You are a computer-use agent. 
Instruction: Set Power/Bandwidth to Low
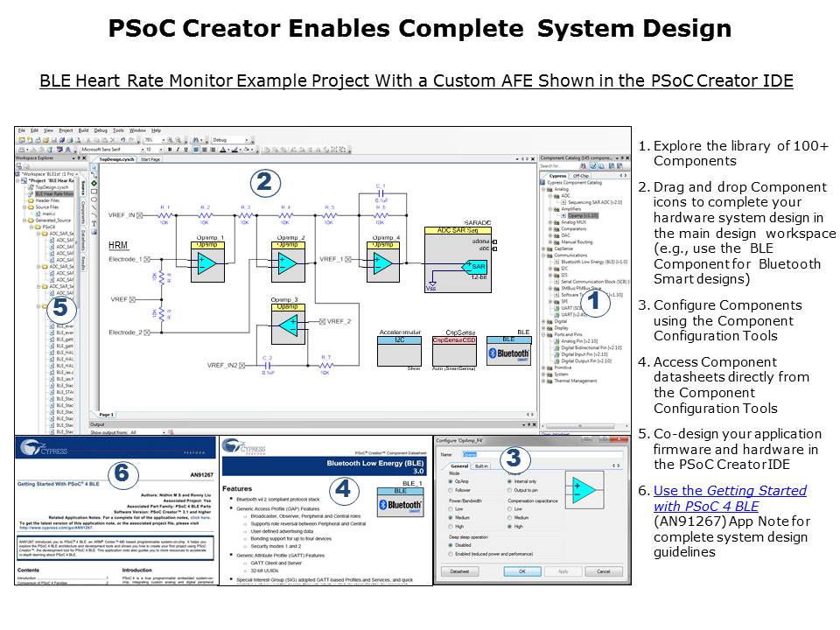click(450, 508)
